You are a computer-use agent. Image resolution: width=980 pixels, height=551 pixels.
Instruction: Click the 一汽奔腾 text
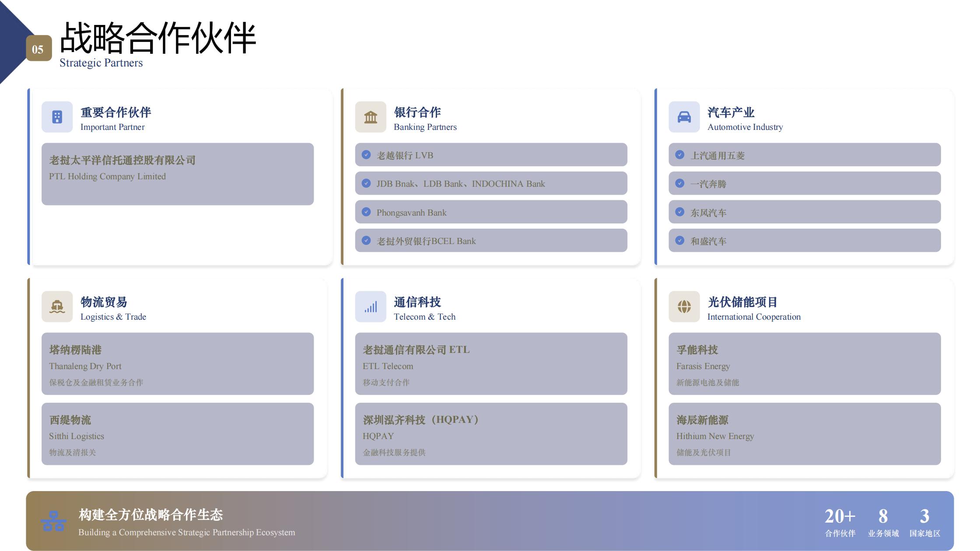(x=708, y=184)
